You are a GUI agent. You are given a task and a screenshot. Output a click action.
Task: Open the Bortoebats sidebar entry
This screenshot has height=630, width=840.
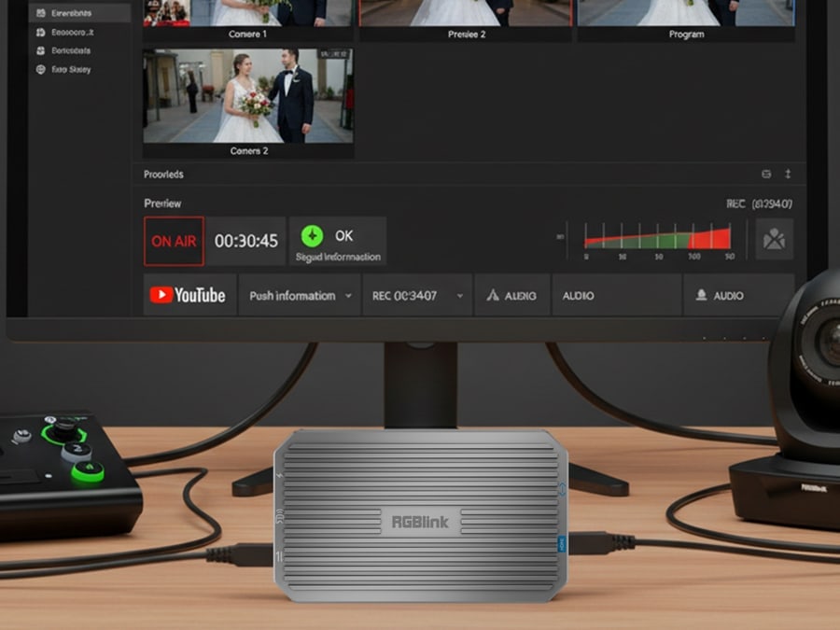[80, 50]
